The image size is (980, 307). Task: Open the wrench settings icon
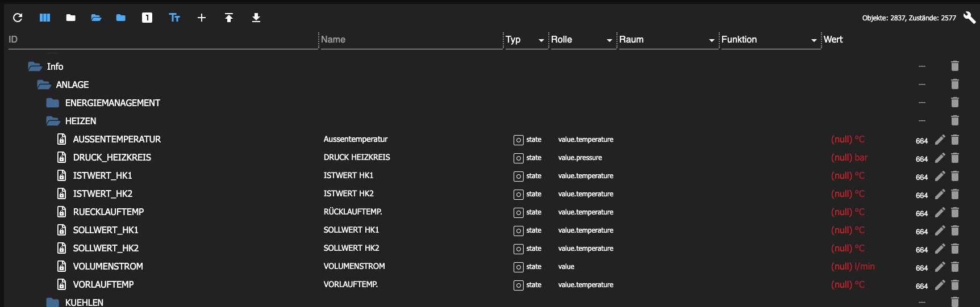969,18
